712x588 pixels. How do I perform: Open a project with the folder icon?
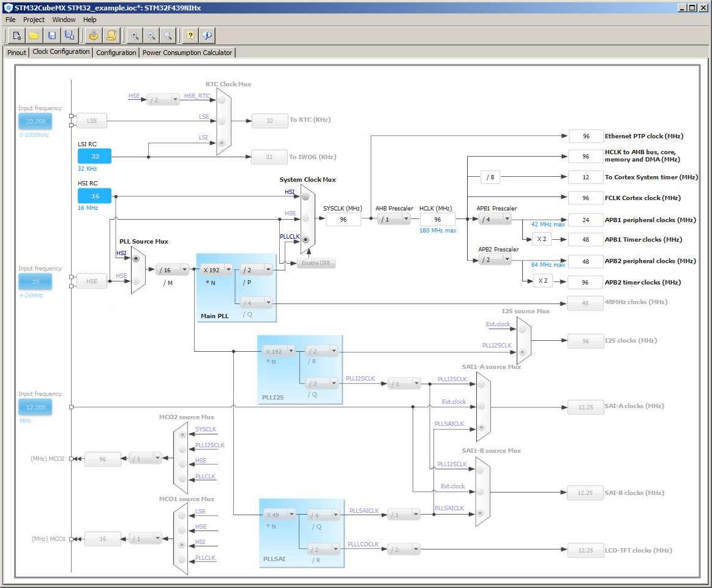(34, 35)
